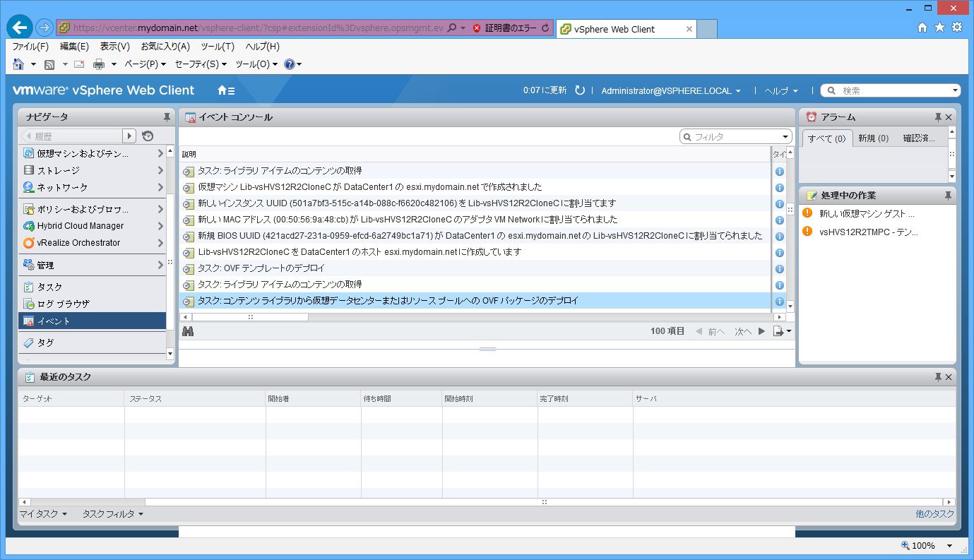The height and width of the screenshot is (560, 974).
Task: Expand ストレージ chevron in navigator
Action: (x=160, y=170)
